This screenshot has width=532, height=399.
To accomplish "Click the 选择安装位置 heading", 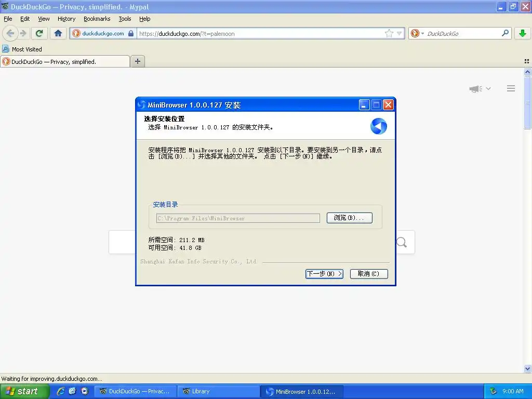I will (x=164, y=119).
